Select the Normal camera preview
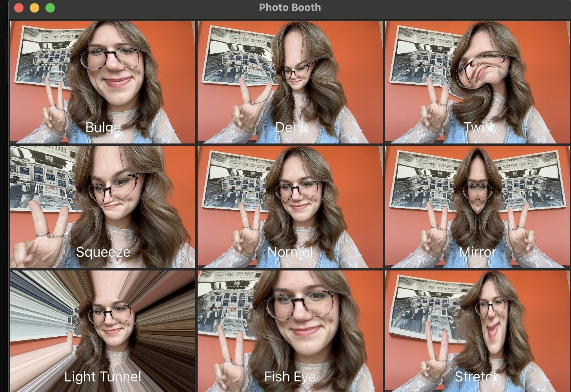This screenshot has width=571, height=392. (x=290, y=207)
